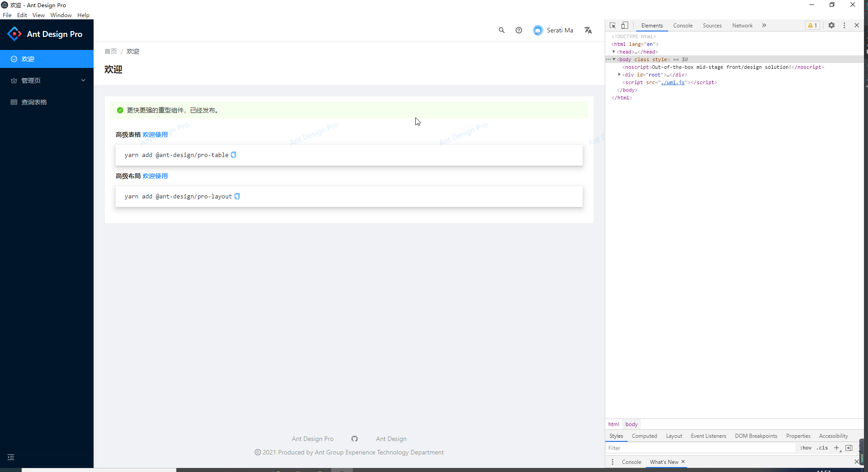Add new style rule plus icon

pos(837,448)
